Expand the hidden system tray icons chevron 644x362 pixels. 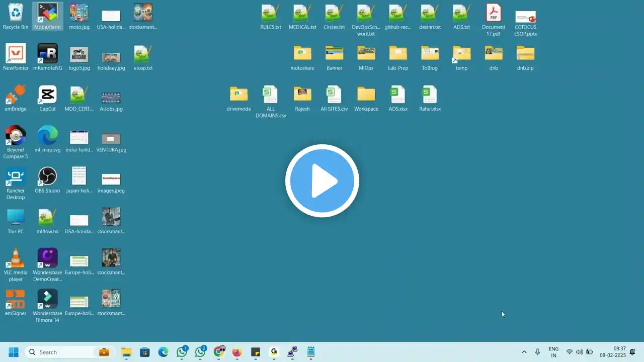pyautogui.click(x=524, y=352)
